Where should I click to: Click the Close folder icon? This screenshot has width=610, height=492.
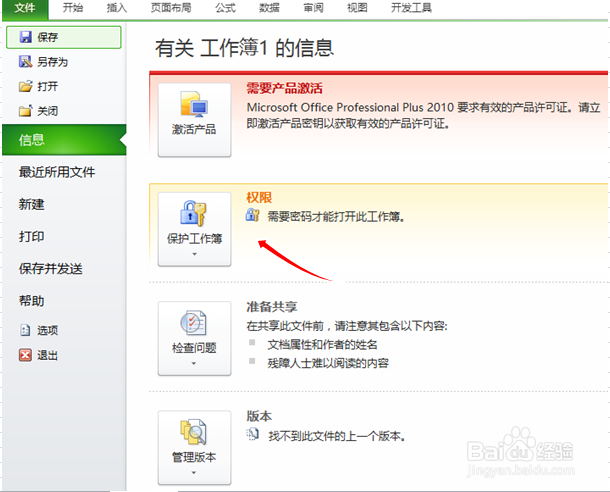(x=26, y=111)
